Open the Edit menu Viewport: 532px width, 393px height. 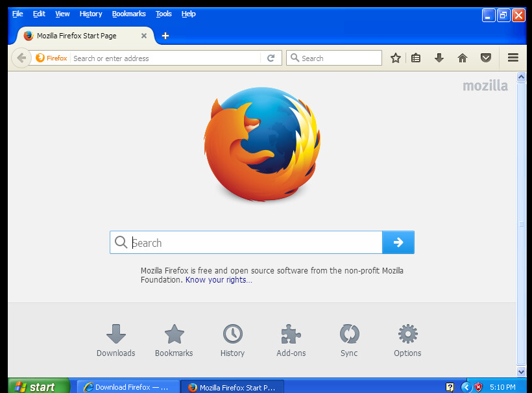pos(39,14)
